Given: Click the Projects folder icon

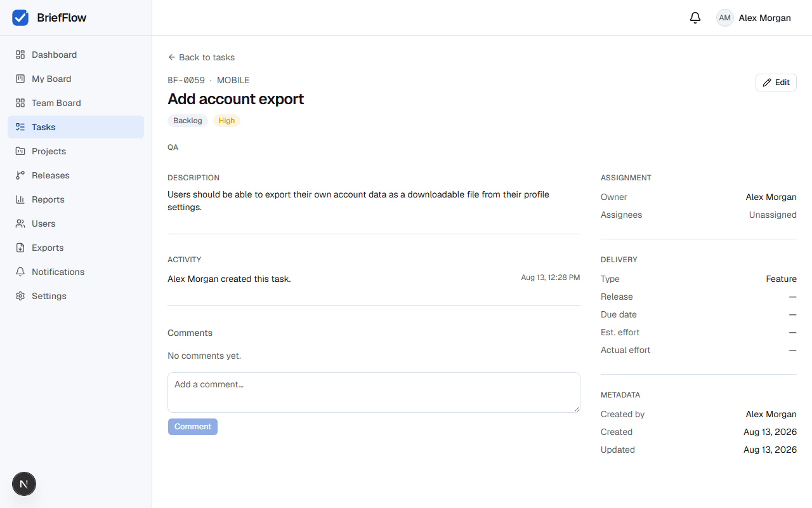Looking at the screenshot, I should pos(20,151).
